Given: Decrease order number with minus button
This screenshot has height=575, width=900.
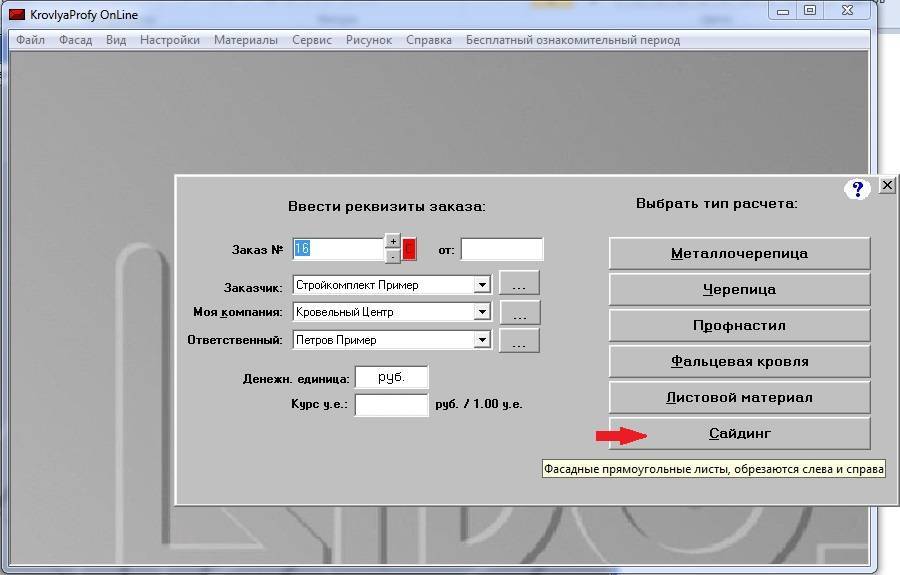Looking at the screenshot, I should click(393, 256).
